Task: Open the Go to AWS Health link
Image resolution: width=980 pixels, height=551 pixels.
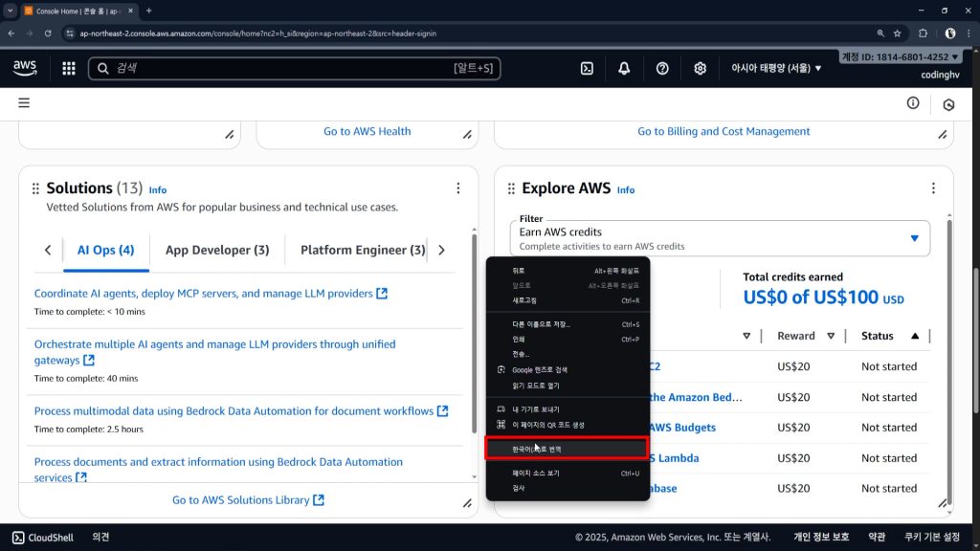Action: click(x=367, y=131)
